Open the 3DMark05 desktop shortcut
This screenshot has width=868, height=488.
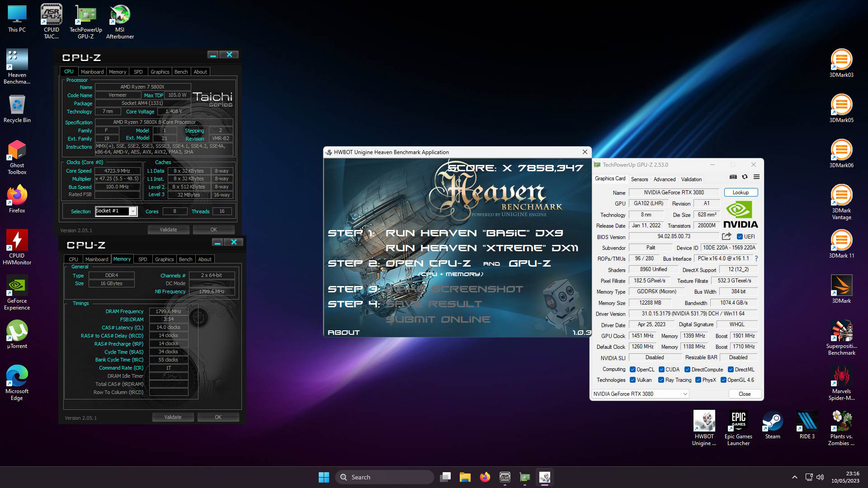pos(841,108)
